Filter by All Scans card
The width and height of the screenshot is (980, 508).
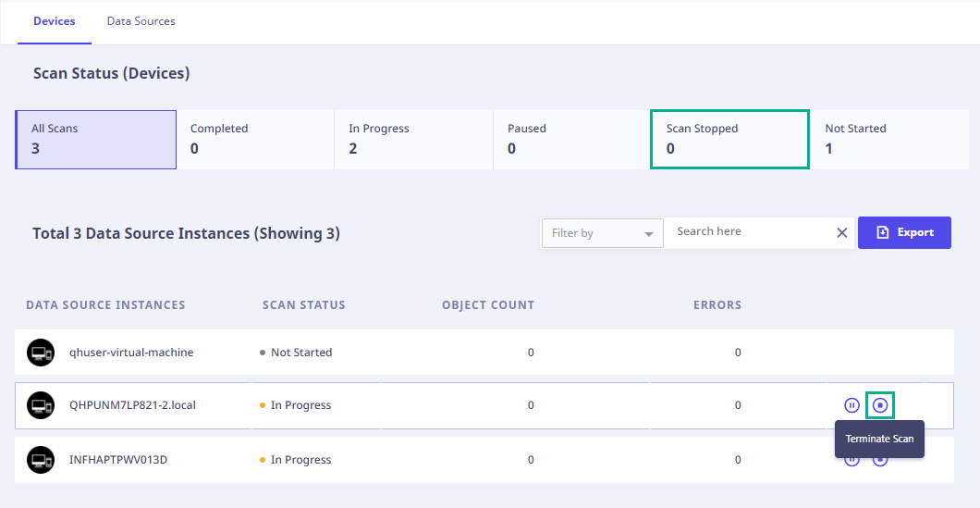click(95, 140)
